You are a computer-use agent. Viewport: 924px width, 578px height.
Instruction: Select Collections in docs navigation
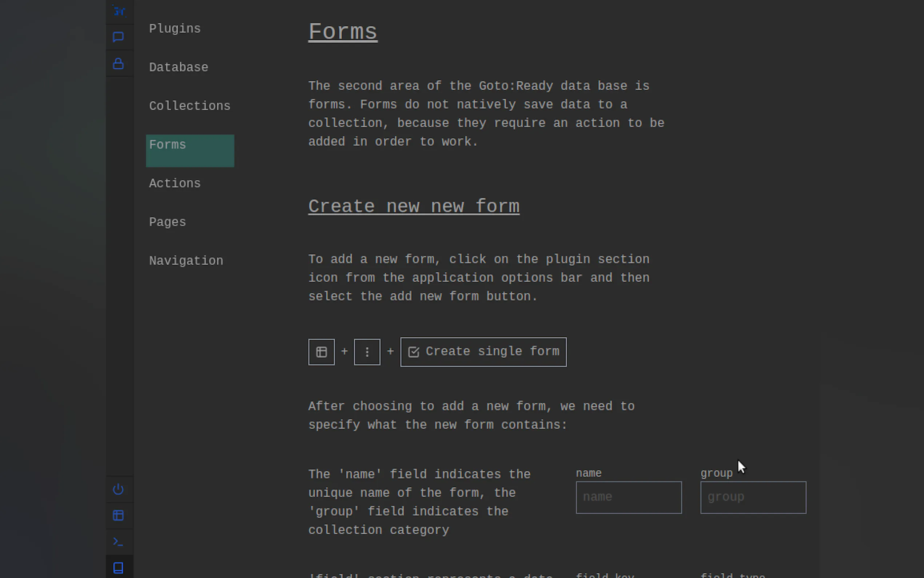pos(190,106)
